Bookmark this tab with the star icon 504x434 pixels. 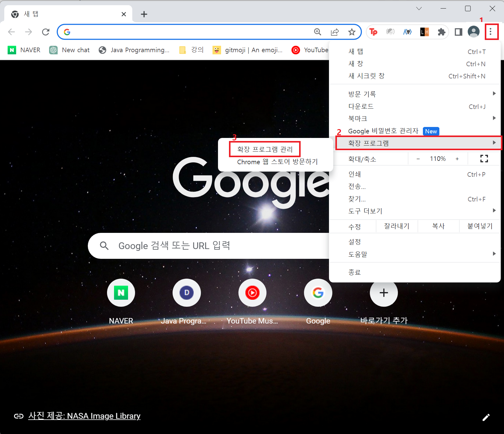click(x=352, y=32)
